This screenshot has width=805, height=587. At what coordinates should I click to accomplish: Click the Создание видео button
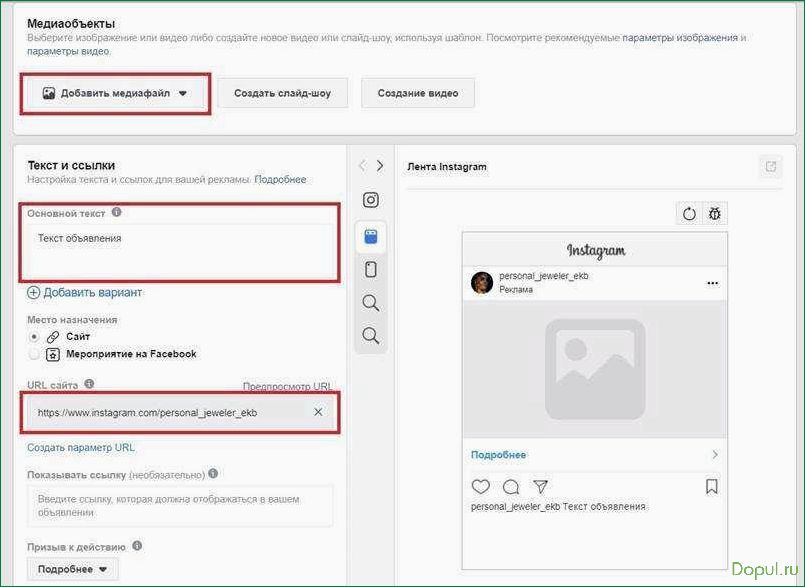pos(418,93)
